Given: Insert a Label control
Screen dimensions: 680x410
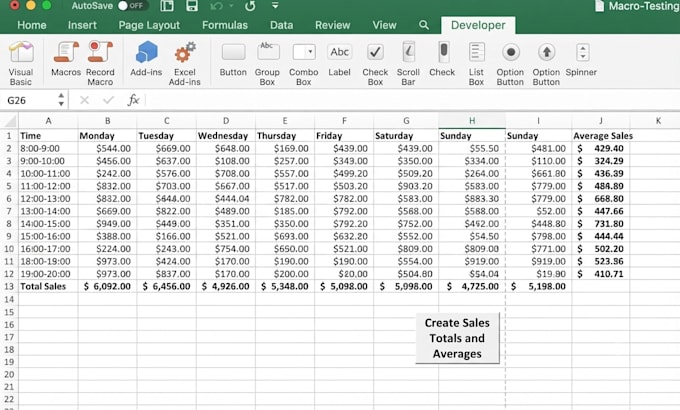Looking at the screenshot, I should [x=339, y=59].
